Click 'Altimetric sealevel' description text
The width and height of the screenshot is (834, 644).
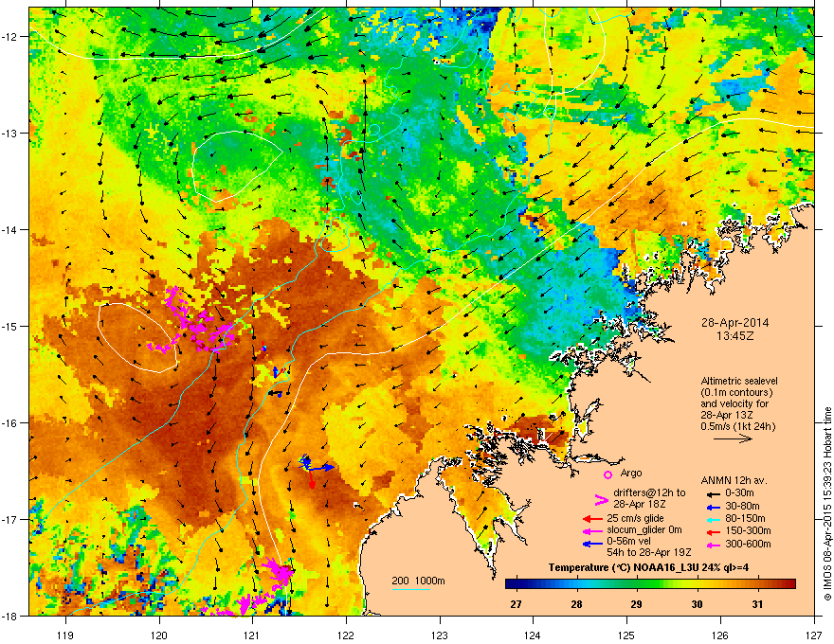739,381
